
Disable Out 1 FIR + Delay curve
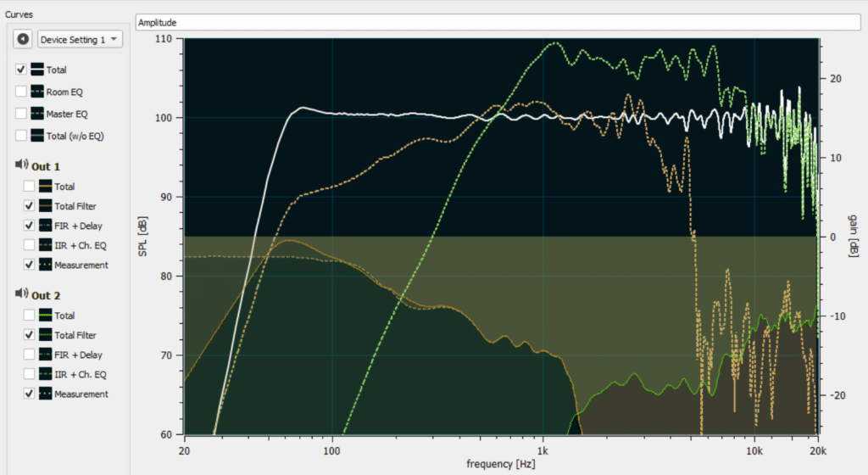[30, 226]
